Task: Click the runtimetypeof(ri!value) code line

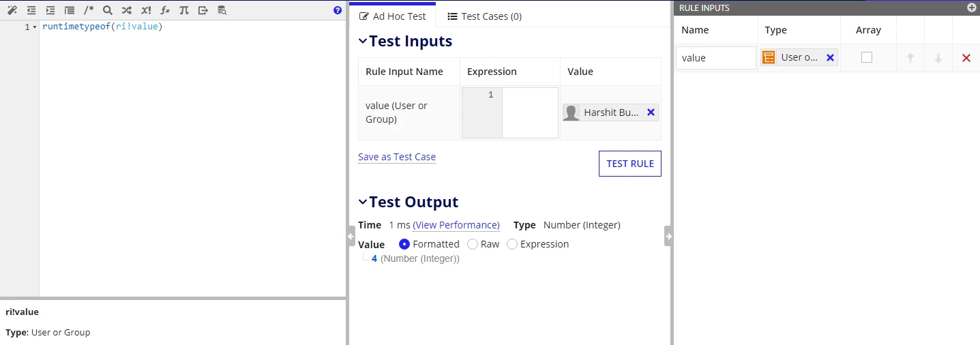Action: tap(102, 27)
